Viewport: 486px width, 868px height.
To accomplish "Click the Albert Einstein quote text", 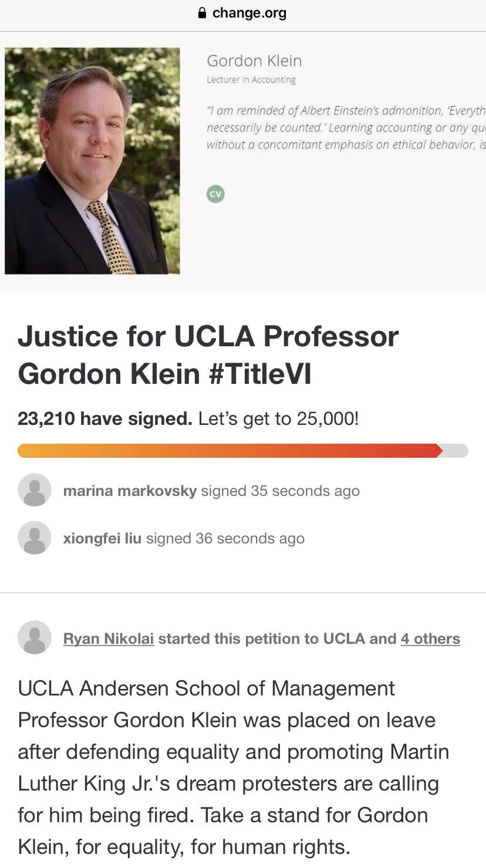I will 346,127.
